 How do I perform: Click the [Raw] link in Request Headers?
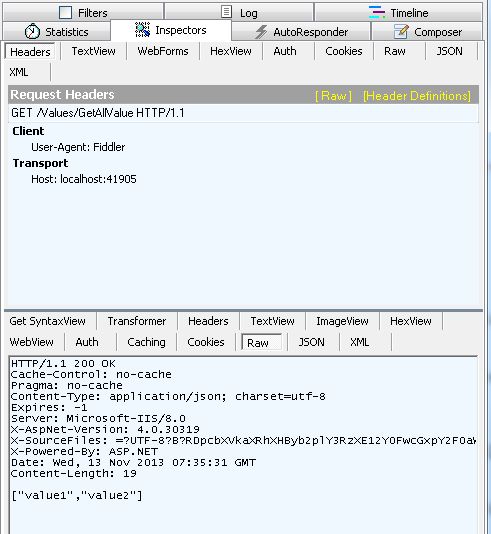333,96
